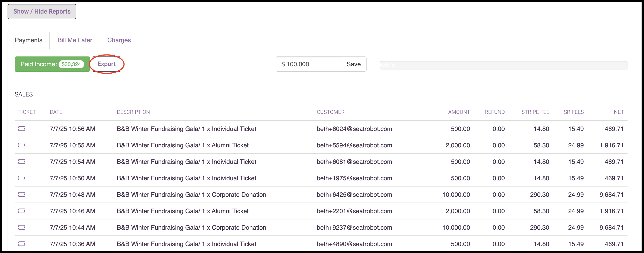Select customer beth+6081@seatrobot.com
644x253 pixels.
pos(354,162)
